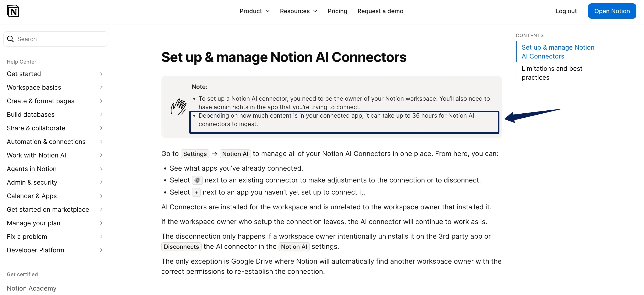Click the Note: label in callout
644x295 pixels.
click(199, 87)
